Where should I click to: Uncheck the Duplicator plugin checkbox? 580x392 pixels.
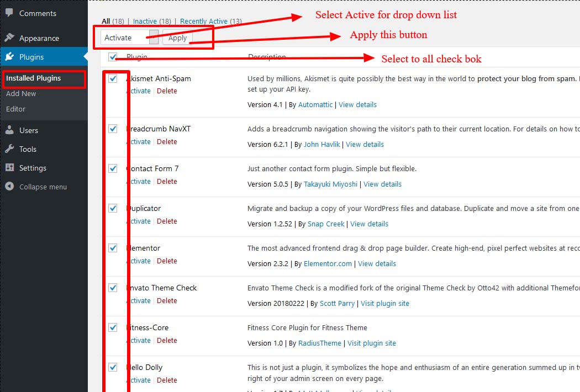click(x=113, y=208)
